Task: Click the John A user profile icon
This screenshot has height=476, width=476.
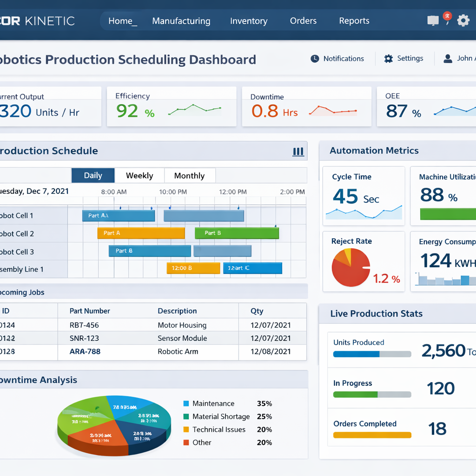Action: tap(448, 58)
